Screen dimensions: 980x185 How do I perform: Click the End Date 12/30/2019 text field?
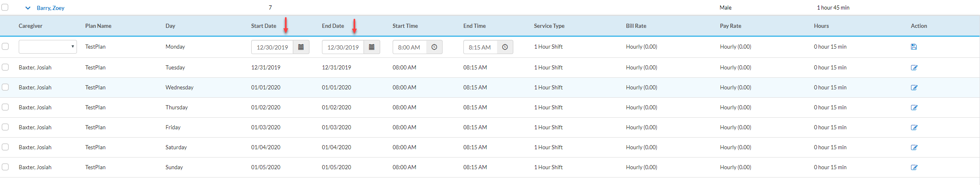[343, 47]
